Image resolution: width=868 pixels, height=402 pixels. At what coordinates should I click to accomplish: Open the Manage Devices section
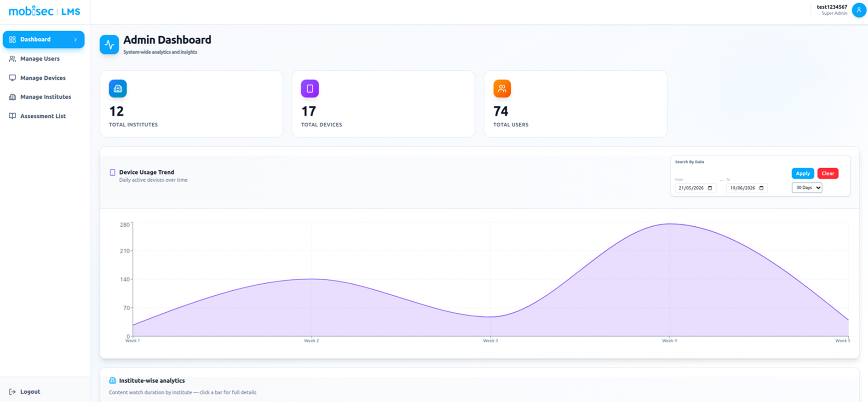pyautogui.click(x=43, y=78)
